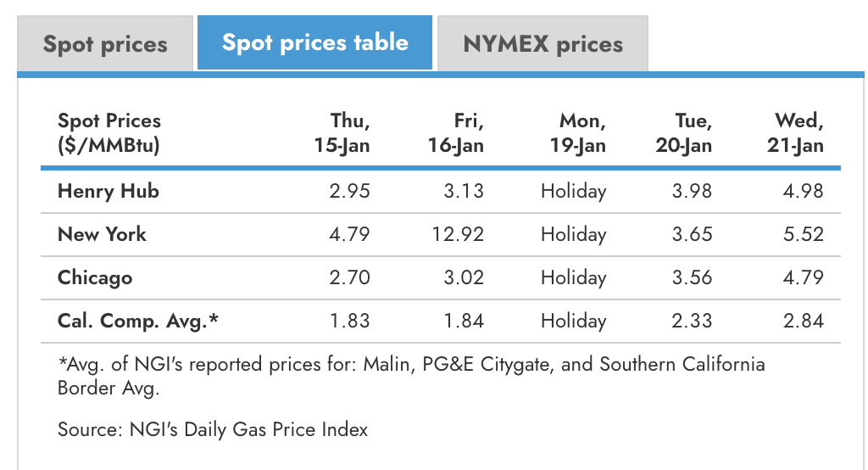Click the Spot Prices ($/MMBtu) header cell

coord(109,133)
